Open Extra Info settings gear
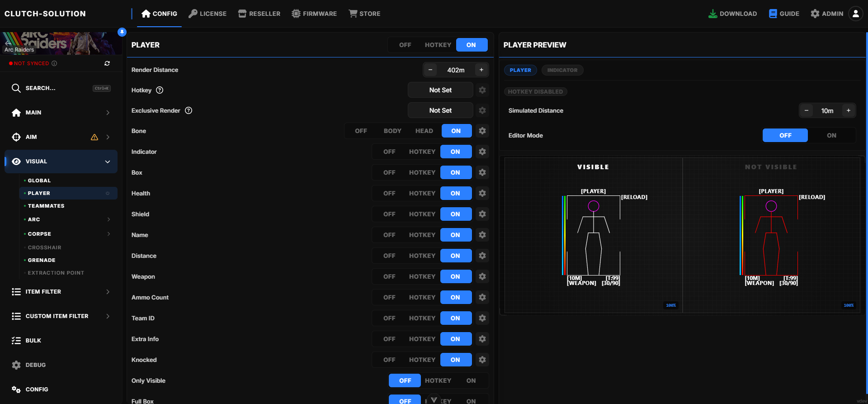Image resolution: width=868 pixels, height=404 pixels. click(x=482, y=339)
